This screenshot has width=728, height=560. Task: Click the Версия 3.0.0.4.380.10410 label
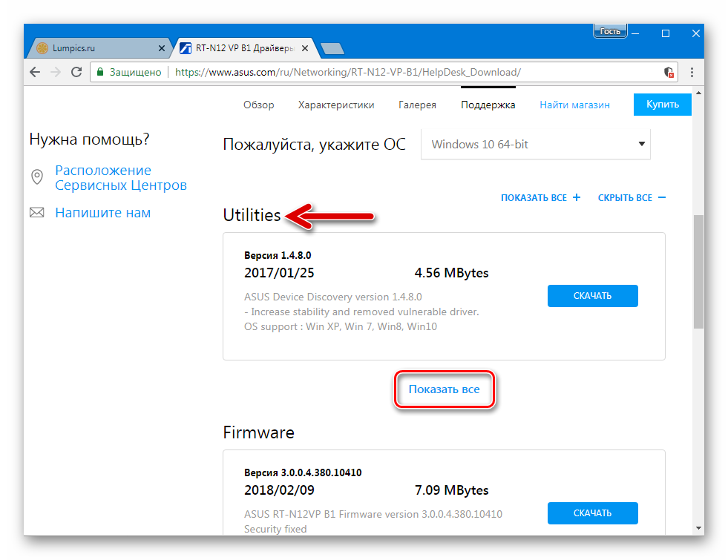coord(303,472)
